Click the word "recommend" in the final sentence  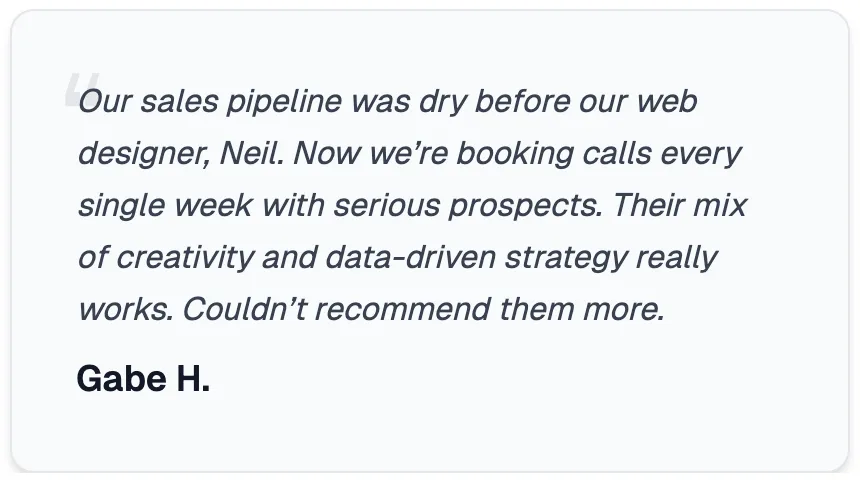[x=403, y=310]
